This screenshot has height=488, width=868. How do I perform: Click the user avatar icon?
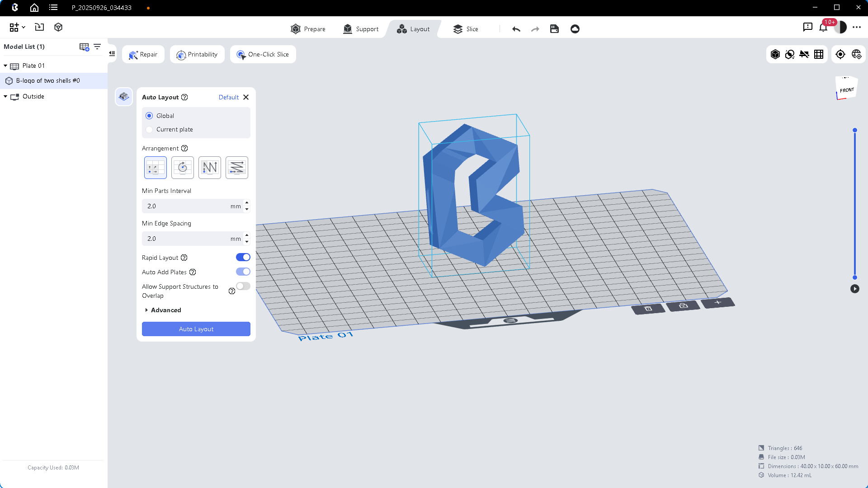(840, 27)
